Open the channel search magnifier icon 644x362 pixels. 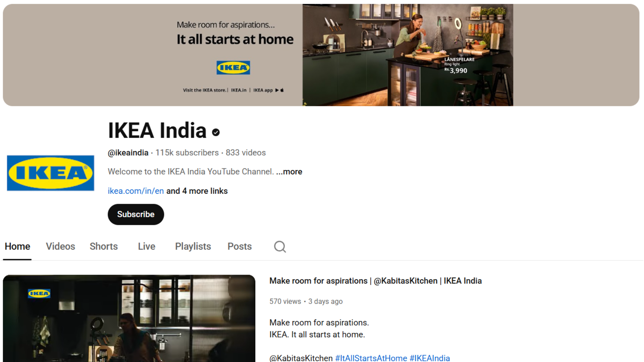tap(280, 247)
